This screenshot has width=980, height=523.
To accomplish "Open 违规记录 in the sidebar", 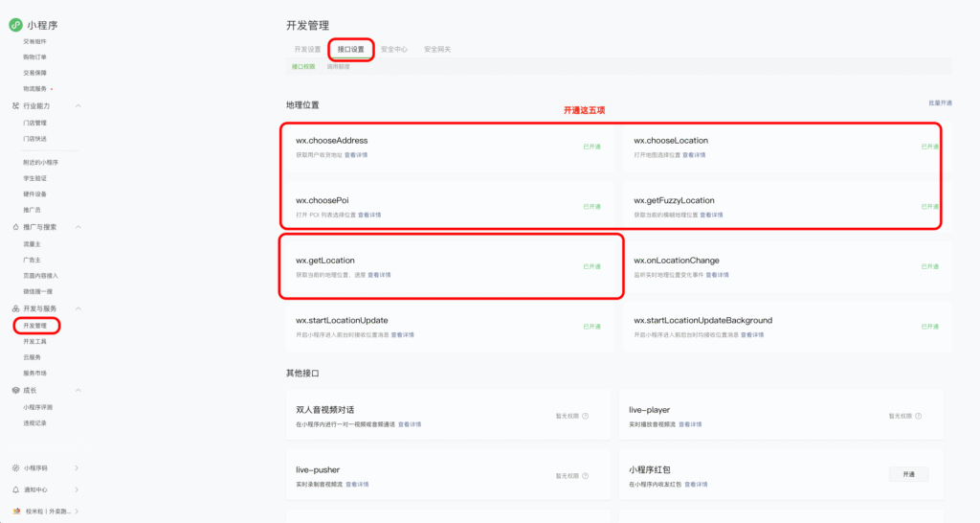I will tap(35, 423).
